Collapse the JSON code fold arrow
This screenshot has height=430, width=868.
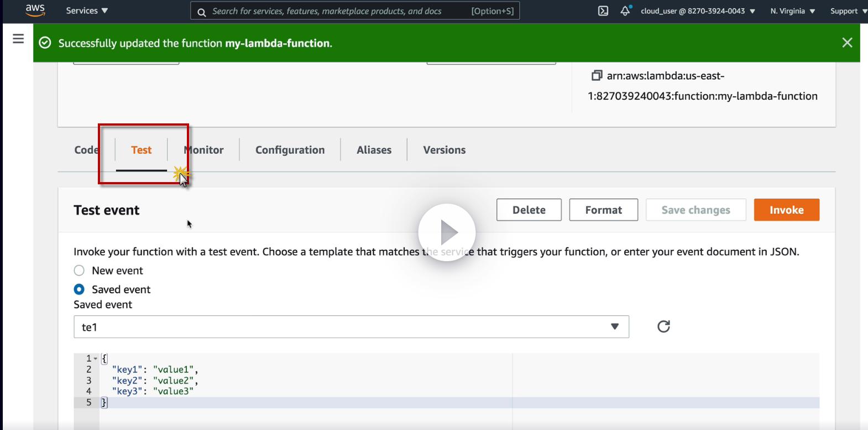pyautogui.click(x=96, y=359)
